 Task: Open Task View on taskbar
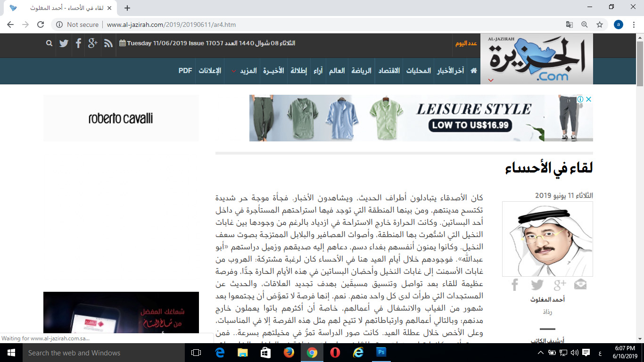(x=196, y=353)
